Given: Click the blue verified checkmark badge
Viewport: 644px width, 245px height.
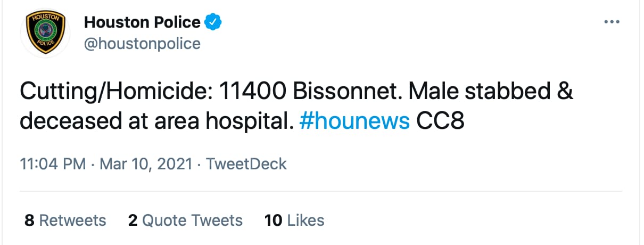Looking at the screenshot, I should (213, 22).
